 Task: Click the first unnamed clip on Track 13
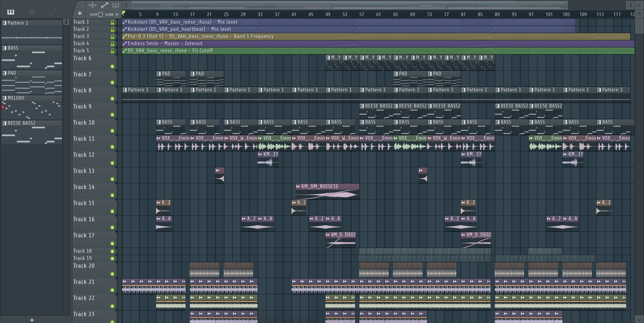[220, 175]
